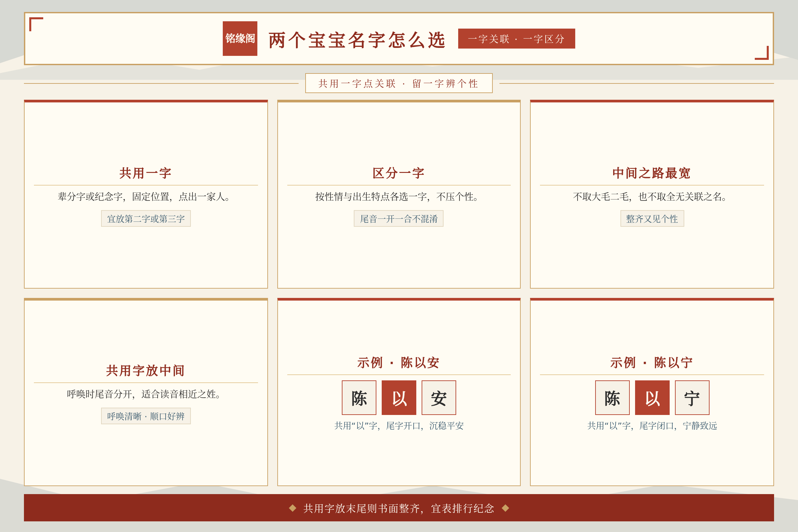Screen dimensions: 798x532
Task: Click the 安 character tile
Action: click(439, 398)
